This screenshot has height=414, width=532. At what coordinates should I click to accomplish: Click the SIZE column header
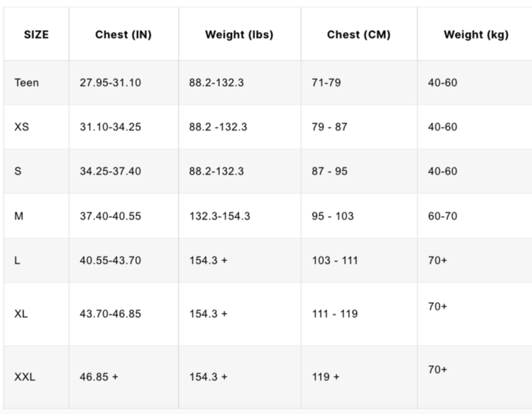[x=36, y=34]
